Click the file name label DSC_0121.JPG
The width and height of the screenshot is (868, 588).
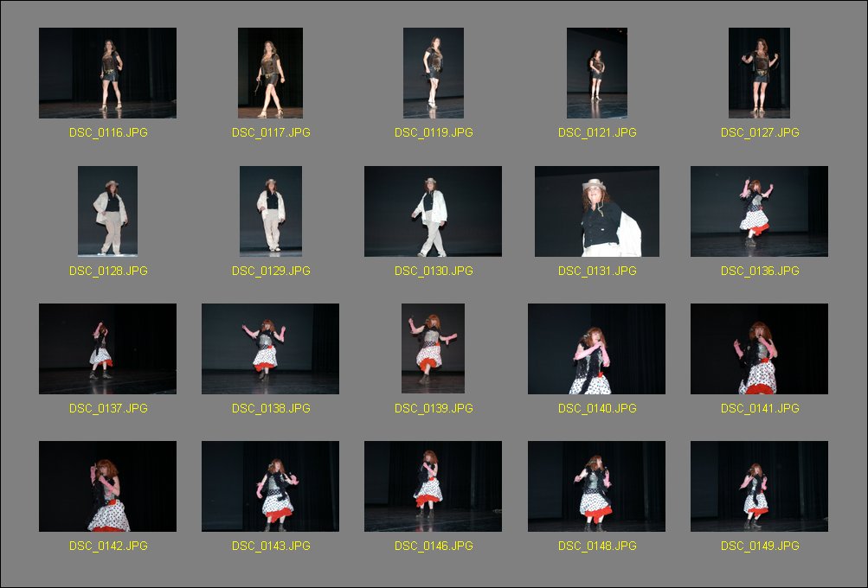point(597,132)
